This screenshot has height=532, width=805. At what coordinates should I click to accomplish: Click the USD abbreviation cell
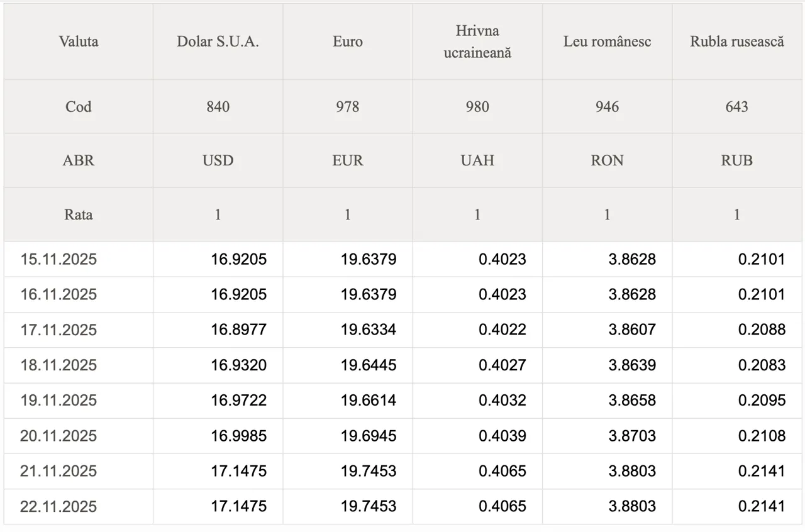[218, 160]
